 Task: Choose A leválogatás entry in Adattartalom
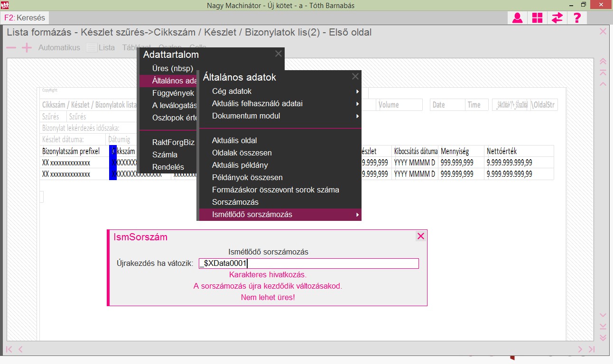pos(175,105)
